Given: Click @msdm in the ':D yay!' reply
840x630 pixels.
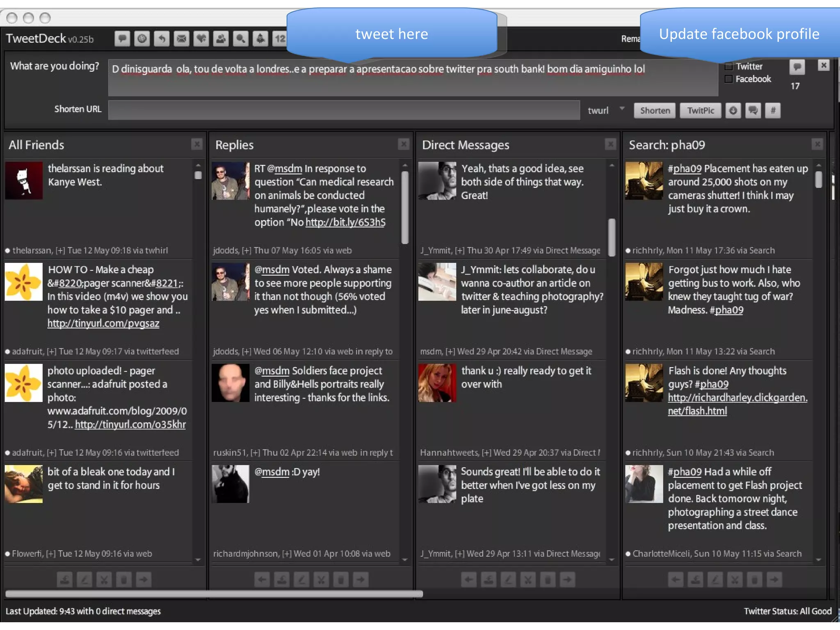Looking at the screenshot, I should tap(272, 472).
